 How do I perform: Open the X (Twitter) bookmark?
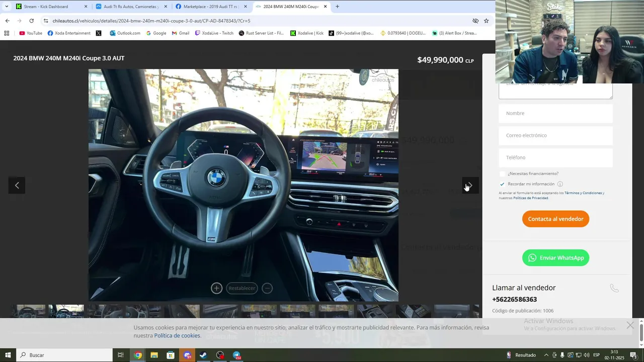pos(99,33)
